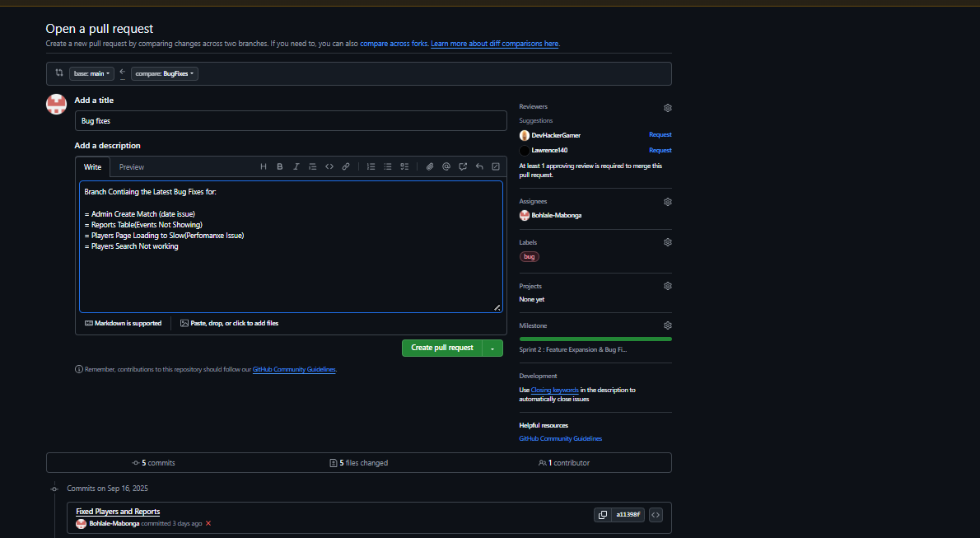Image resolution: width=980 pixels, height=538 pixels.
Task: Select the Write tab
Action: [x=92, y=166]
